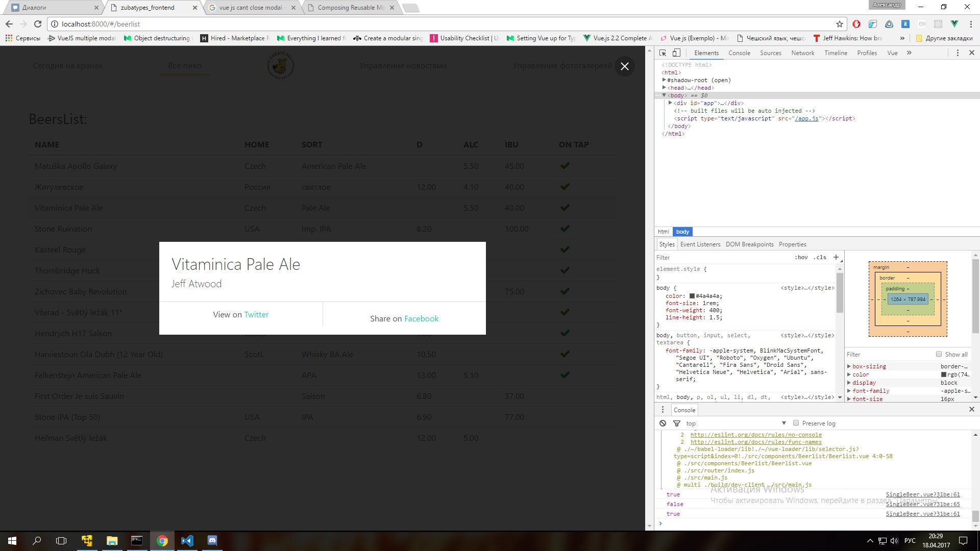Switch to DevTools Console tab
The width and height of the screenshot is (980, 551).
739,53
